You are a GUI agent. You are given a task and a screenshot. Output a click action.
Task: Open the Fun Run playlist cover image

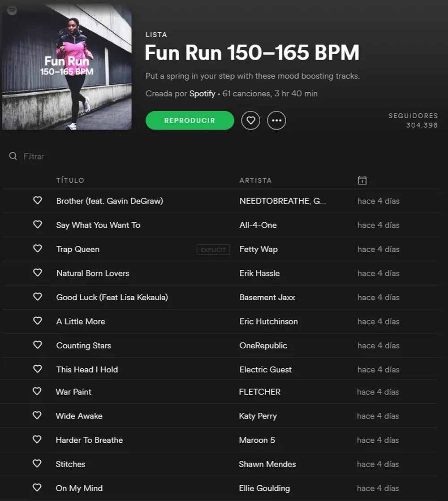click(x=67, y=67)
